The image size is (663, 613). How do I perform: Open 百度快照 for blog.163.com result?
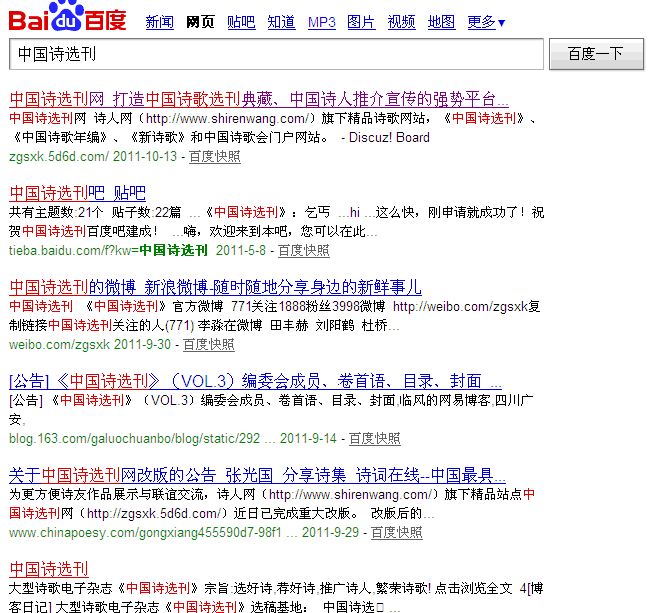375,438
